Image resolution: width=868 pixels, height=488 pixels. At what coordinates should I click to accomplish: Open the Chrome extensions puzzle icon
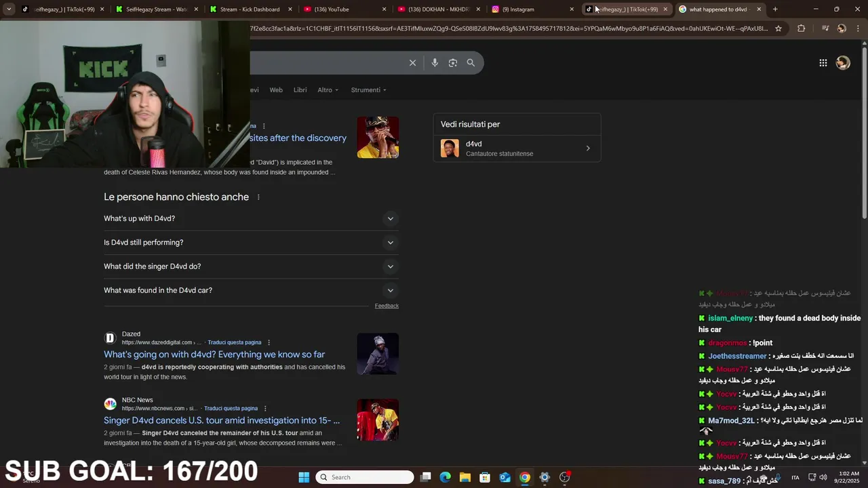point(801,28)
